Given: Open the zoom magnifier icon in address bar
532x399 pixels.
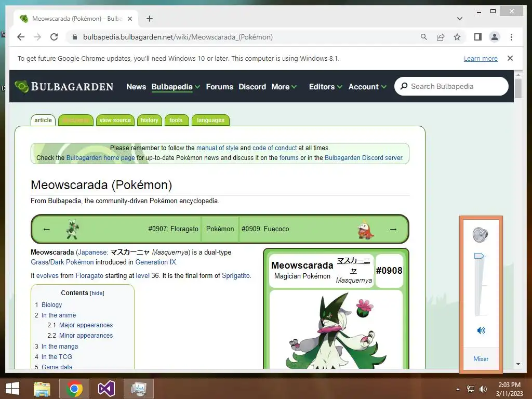Looking at the screenshot, I should (424, 37).
